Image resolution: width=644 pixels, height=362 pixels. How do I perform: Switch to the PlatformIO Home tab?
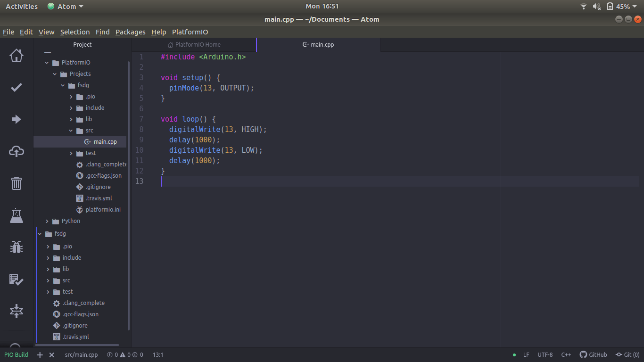pos(194,45)
